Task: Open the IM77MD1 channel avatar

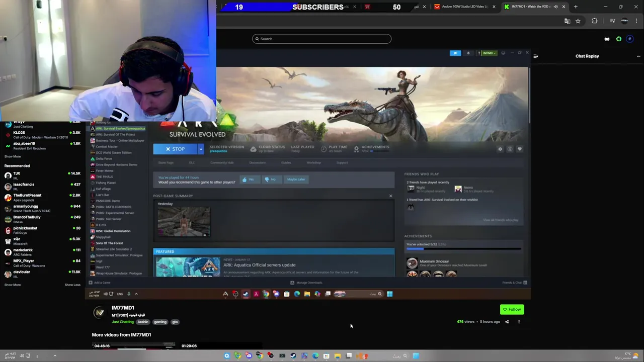Action: tap(100, 313)
